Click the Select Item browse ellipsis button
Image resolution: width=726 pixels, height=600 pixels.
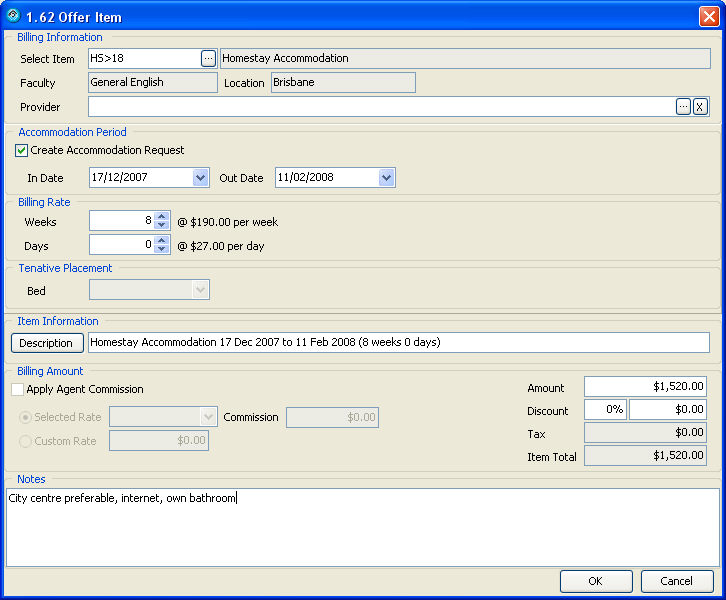[208, 59]
